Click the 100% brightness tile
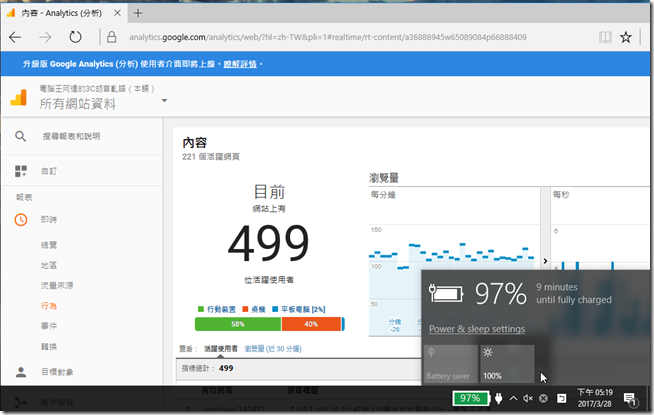 coord(507,363)
